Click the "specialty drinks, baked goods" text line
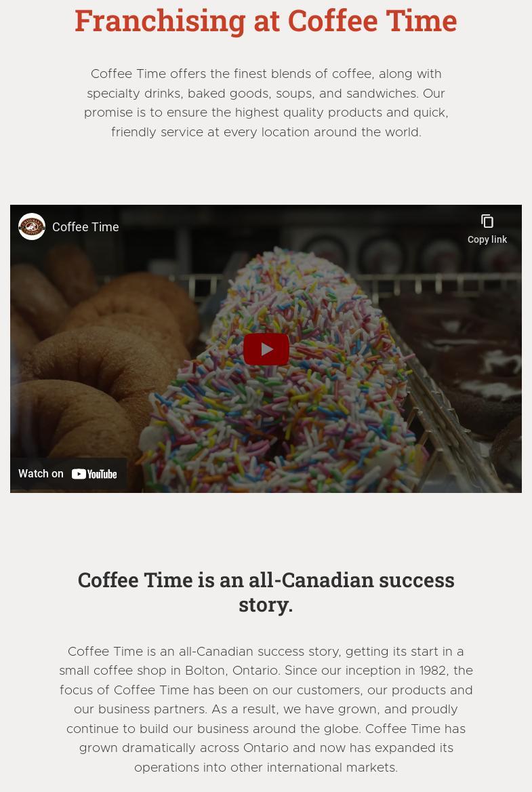This screenshot has width=532, height=792. tap(266, 94)
